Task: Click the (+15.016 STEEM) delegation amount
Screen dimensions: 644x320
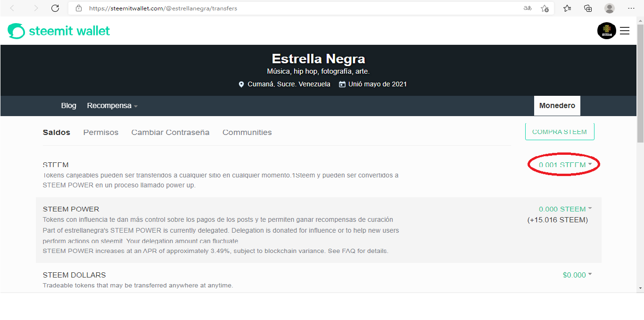Action: click(x=557, y=220)
